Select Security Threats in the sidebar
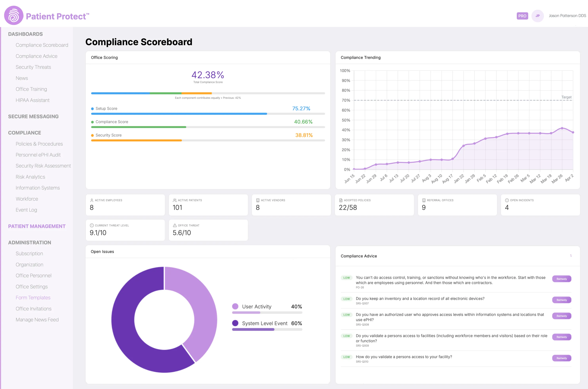Image resolution: width=588 pixels, height=389 pixels. 33,67
